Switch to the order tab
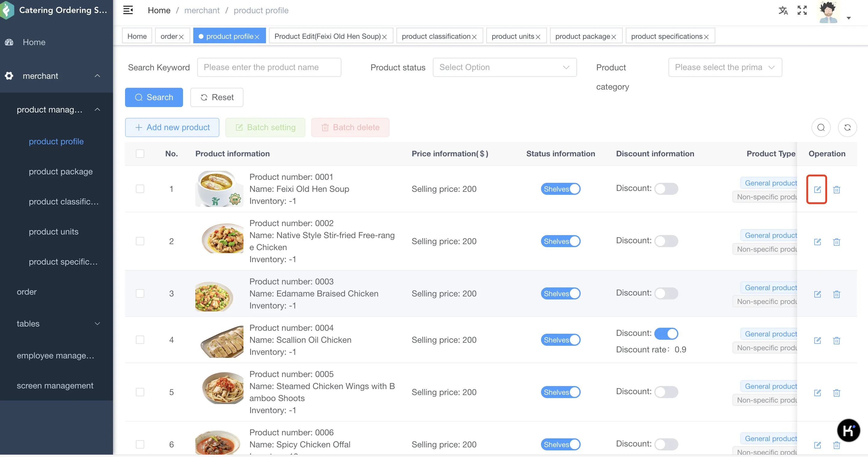The width and height of the screenshot is (868, 457). tap(169, 36)
